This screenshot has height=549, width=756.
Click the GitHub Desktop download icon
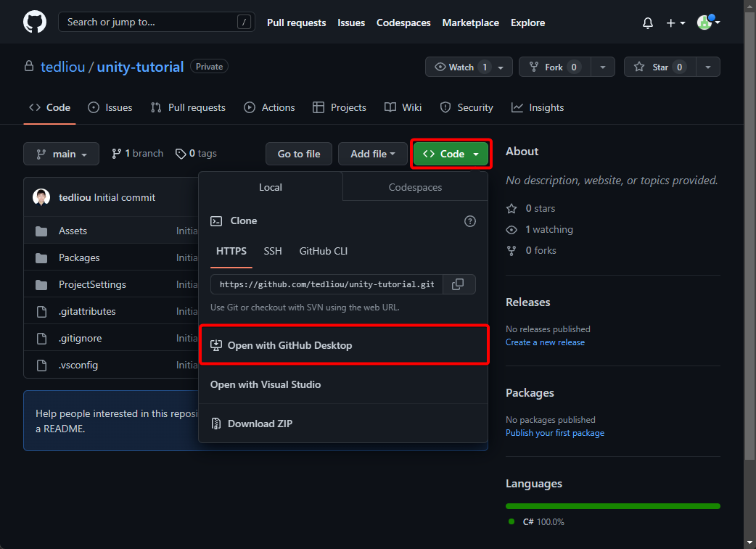[x=216, y=345]
